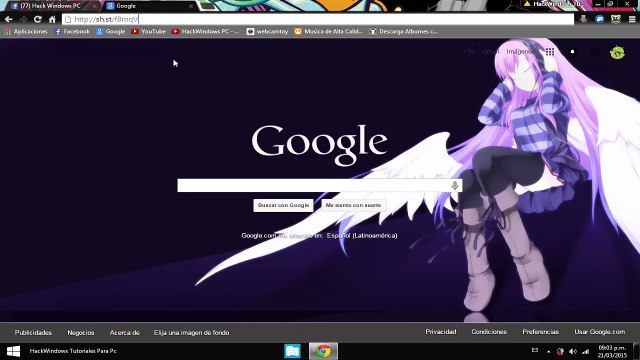The image size is (640, 360).
Task: Open the Google bookmark in bookmarks bar
Action: click(111, 31)
